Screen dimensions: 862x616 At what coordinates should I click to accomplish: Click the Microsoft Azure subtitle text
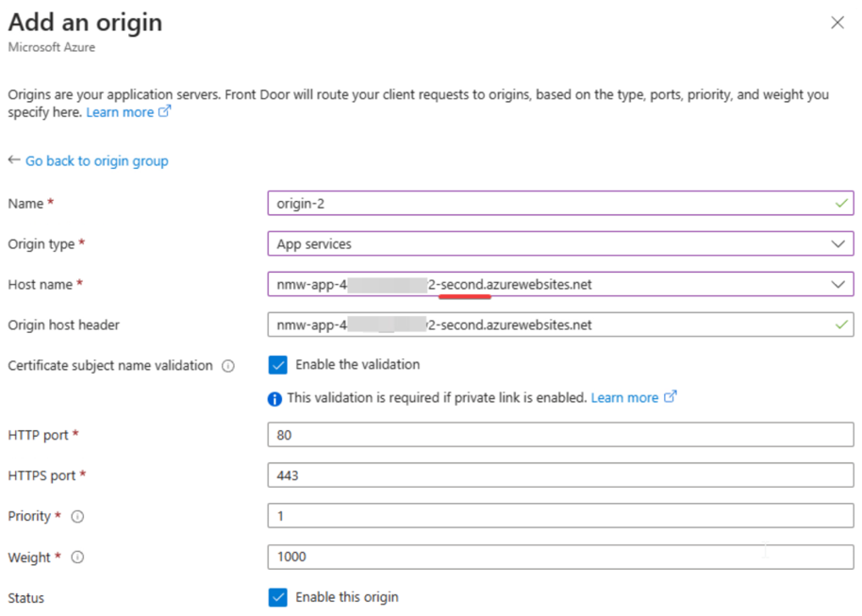coord(51,47)
